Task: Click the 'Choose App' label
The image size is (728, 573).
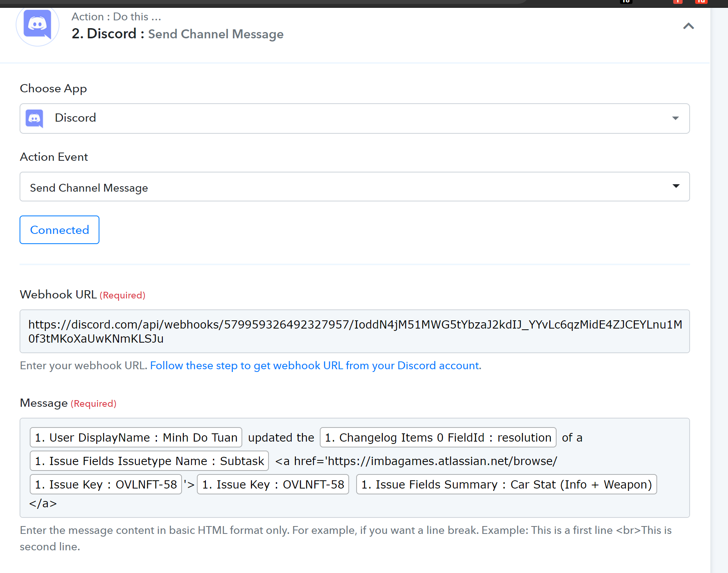Action: tap(53, 88)
